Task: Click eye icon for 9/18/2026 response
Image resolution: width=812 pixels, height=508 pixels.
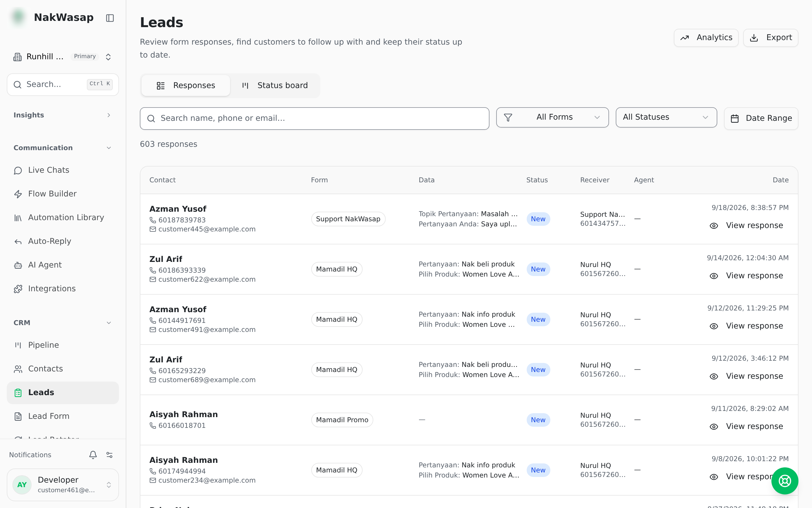Action: point(714,226)
